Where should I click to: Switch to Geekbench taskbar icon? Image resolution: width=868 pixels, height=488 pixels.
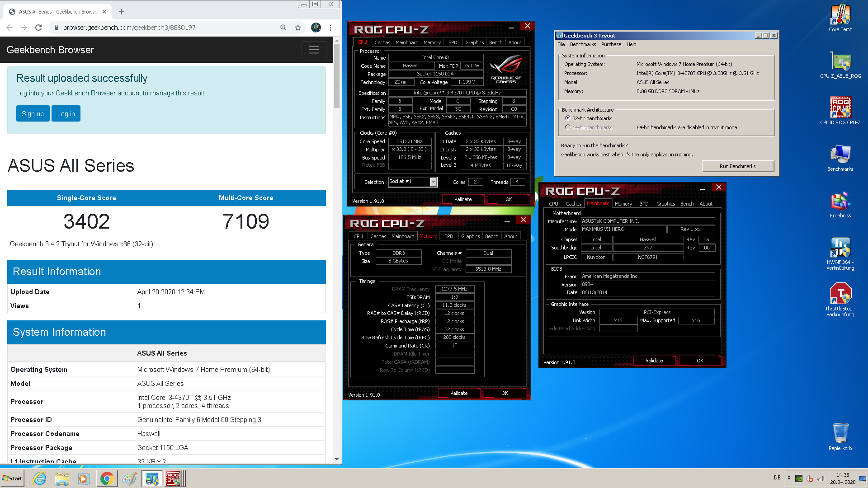point(152,479)
